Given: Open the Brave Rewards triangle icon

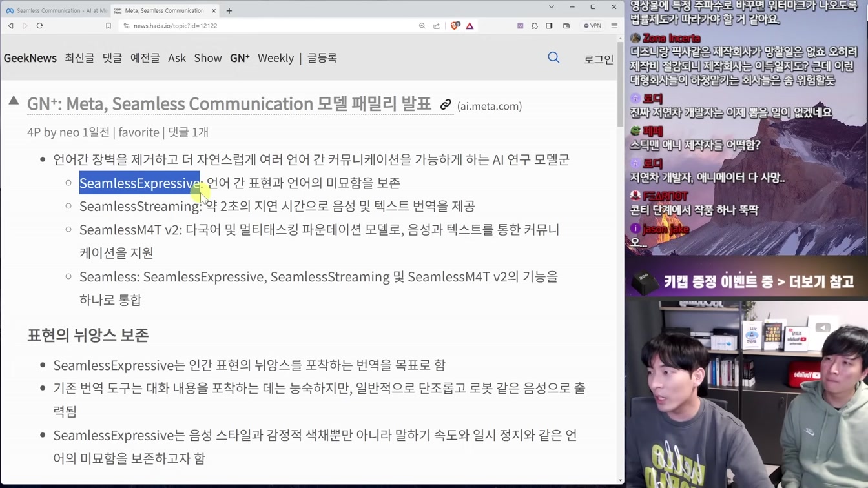Looking at the screenshot, I should click(470, 26).
